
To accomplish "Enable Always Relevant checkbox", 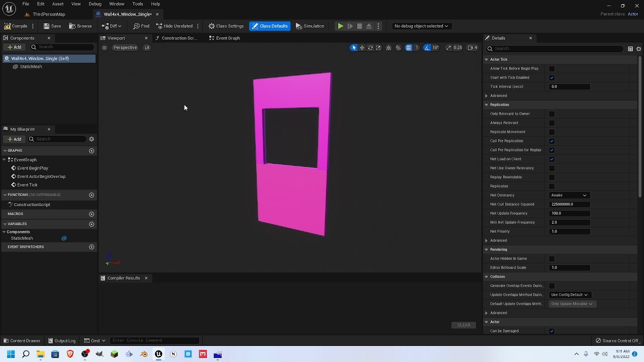I will [552, 123].
